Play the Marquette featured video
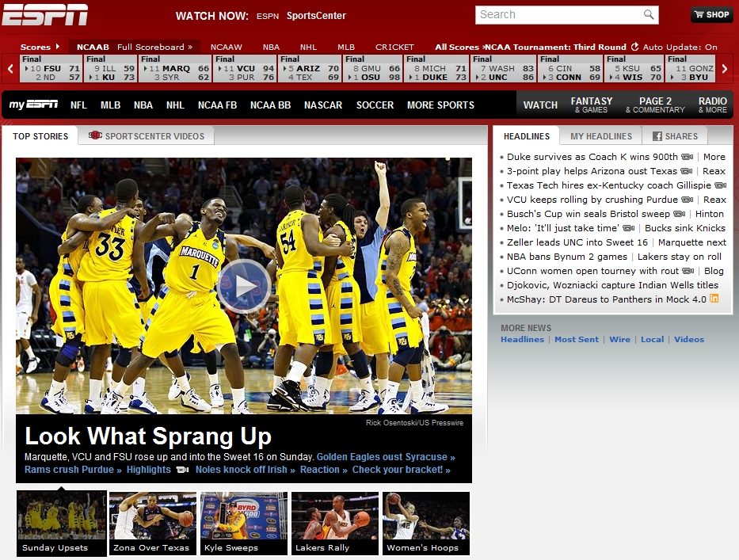Viewport: 739px width, 560px height. pyautogui.click(x=243, y=286)
